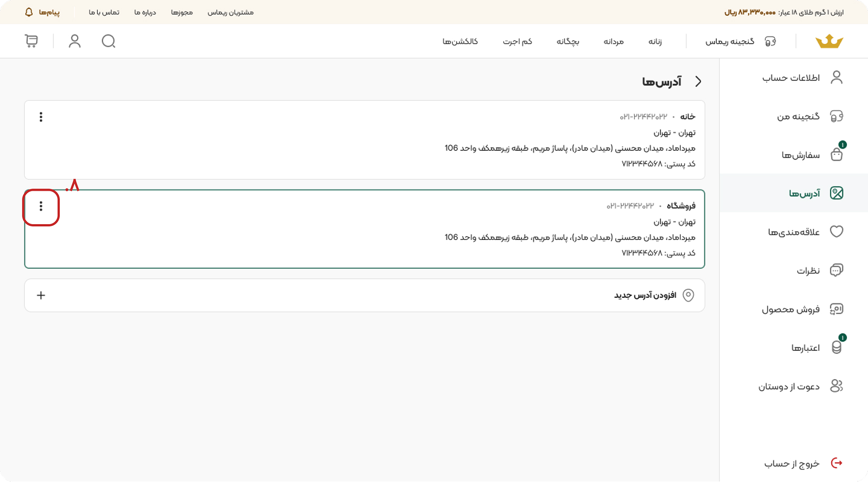868x482 pixels.
Task: Click the bell notification icon
Action: [29, 12]
